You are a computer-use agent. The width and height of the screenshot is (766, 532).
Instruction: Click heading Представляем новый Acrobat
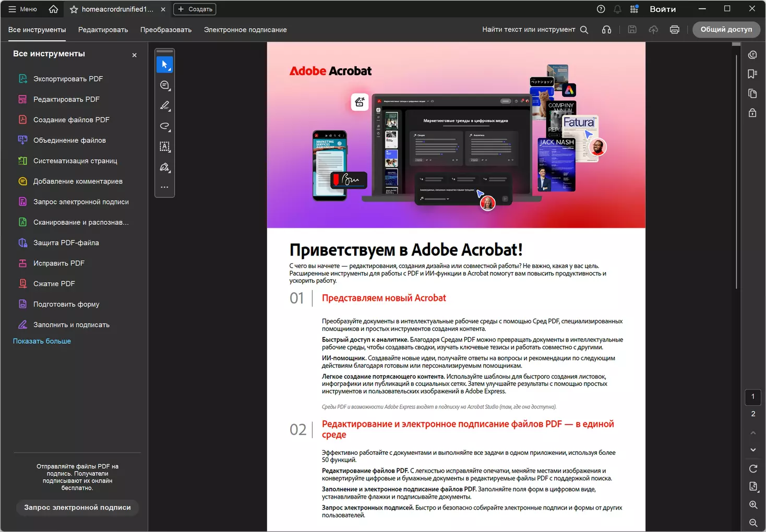pyautogui.click(x=384, y=298)
